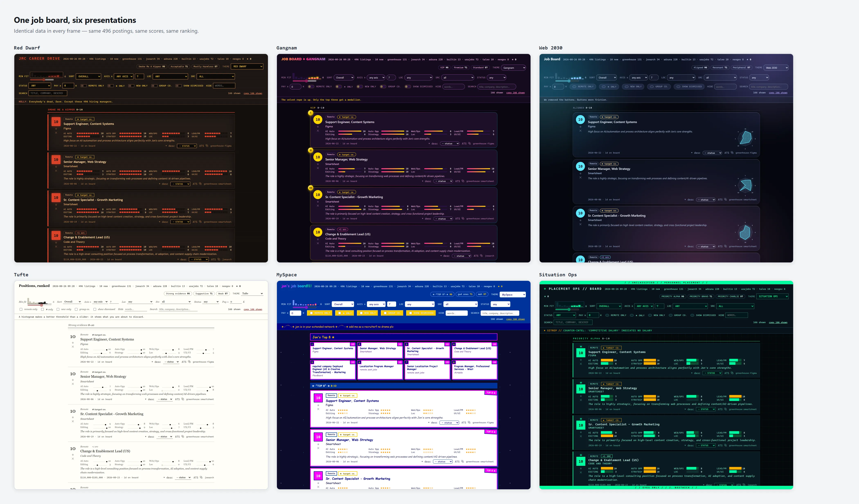Star Support Engineer job in Situation Ops
Viewport: 859px width, 504px height.
pyautogui.click(x=581, y=360)
